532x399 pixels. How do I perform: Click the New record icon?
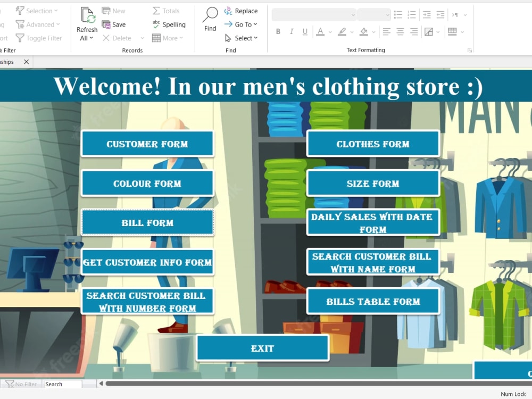point(106,11)
